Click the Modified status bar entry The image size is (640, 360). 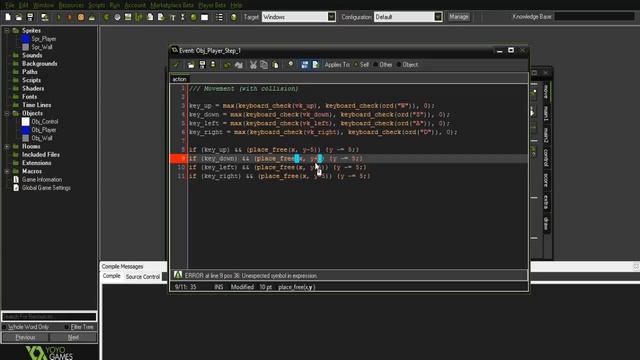(x=242, y=287)
